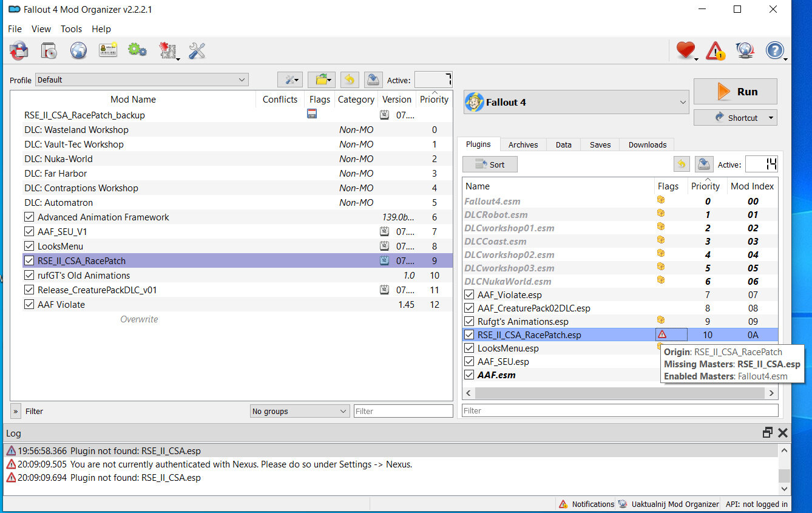Disable the RSE_II_CSA_RacePatch.esp plugin checkbox
This screenshot has height=513, width=812.
[469, 335]
